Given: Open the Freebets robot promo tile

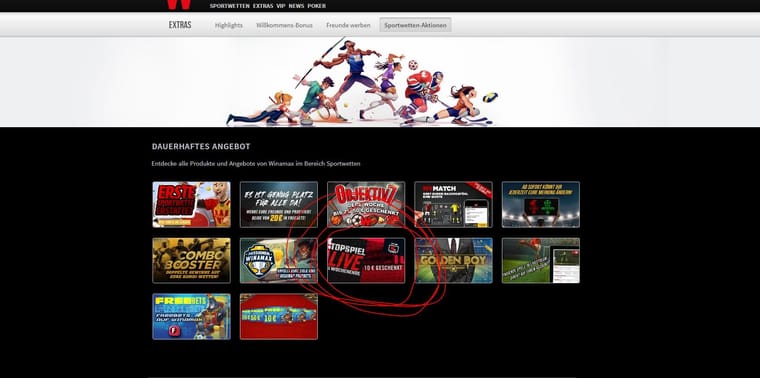Looking at the screenshot, I should (191, 316).
